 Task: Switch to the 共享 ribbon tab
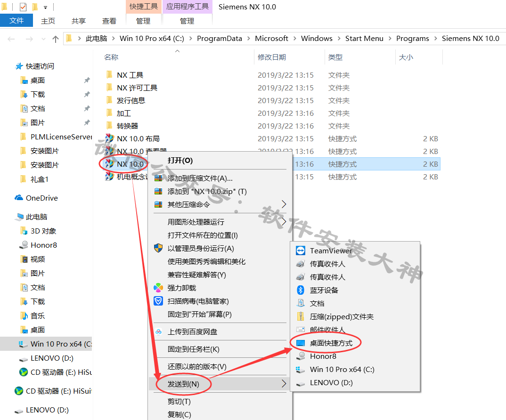tap(78, 21)
